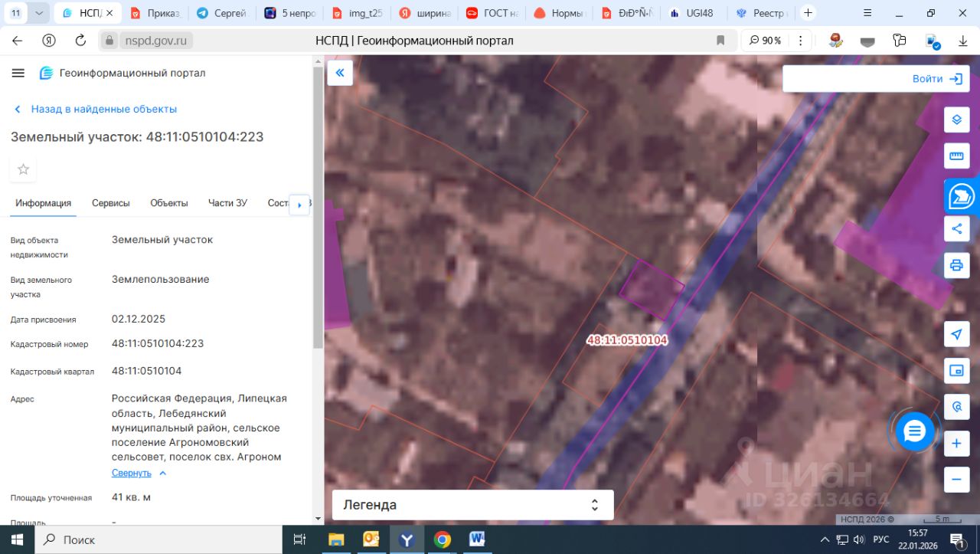Click the info panel vertical scrollbar

coord(318,207)
